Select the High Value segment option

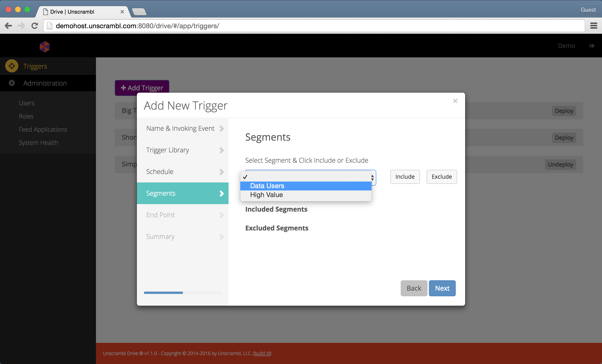tap(306, 195)
